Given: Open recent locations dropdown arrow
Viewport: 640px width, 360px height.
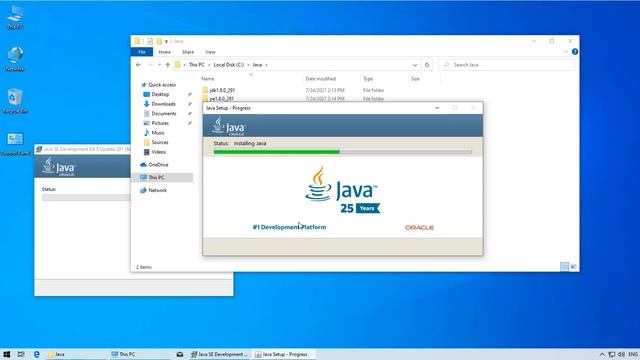Looking at the screenshot, I should pos(159,65).
